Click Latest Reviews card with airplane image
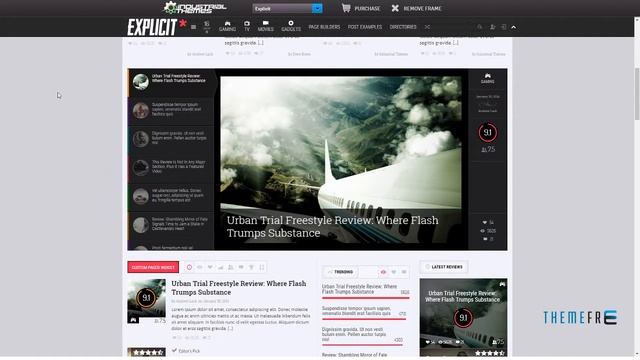640x360 pixels. (x=463, y=318)
